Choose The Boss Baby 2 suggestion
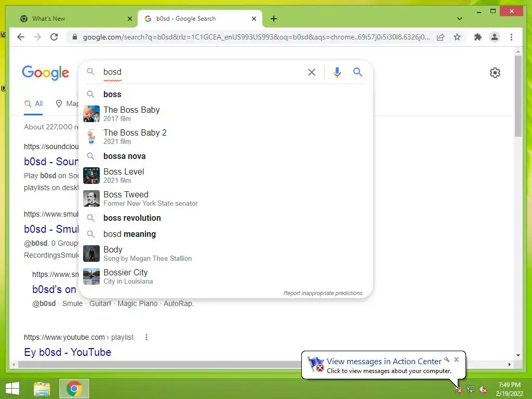Screen dimensions: 532x399 225,137
